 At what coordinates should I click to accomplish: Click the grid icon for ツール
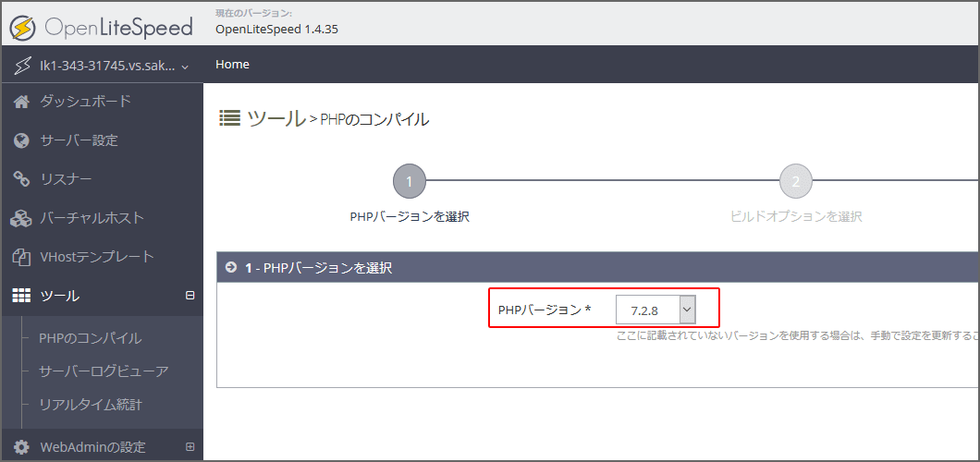click(22, 296)
